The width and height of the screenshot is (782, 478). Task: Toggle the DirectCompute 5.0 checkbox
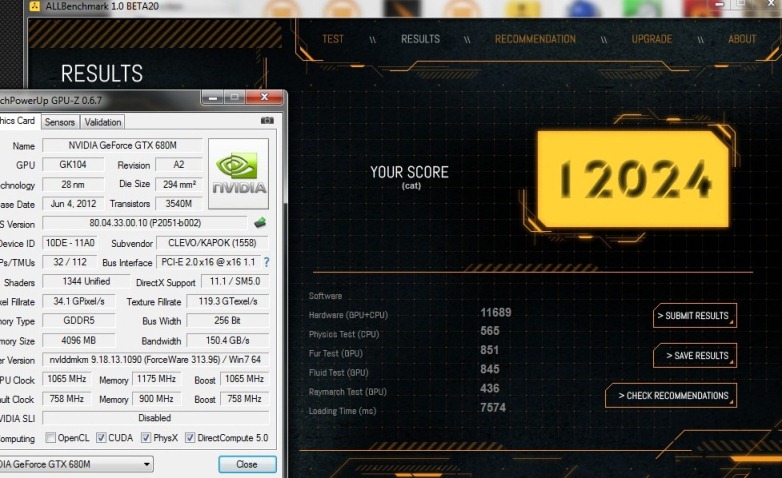190,438
